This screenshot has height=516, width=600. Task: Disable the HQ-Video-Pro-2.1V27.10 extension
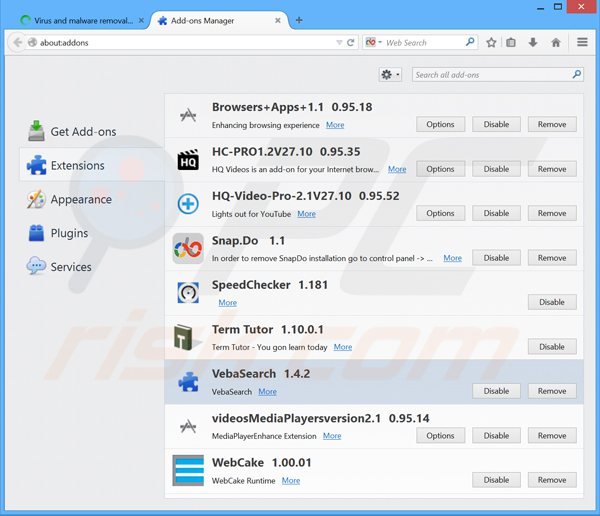coord(496,213)
